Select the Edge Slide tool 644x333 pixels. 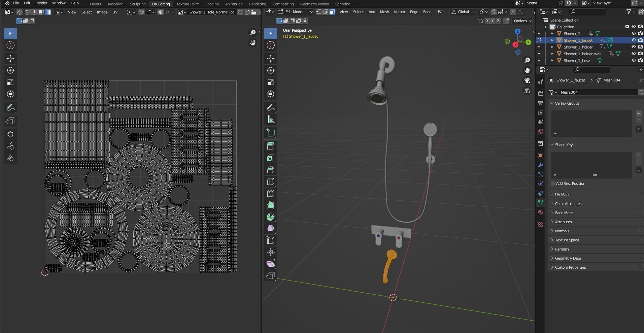(x=271, y=240)
